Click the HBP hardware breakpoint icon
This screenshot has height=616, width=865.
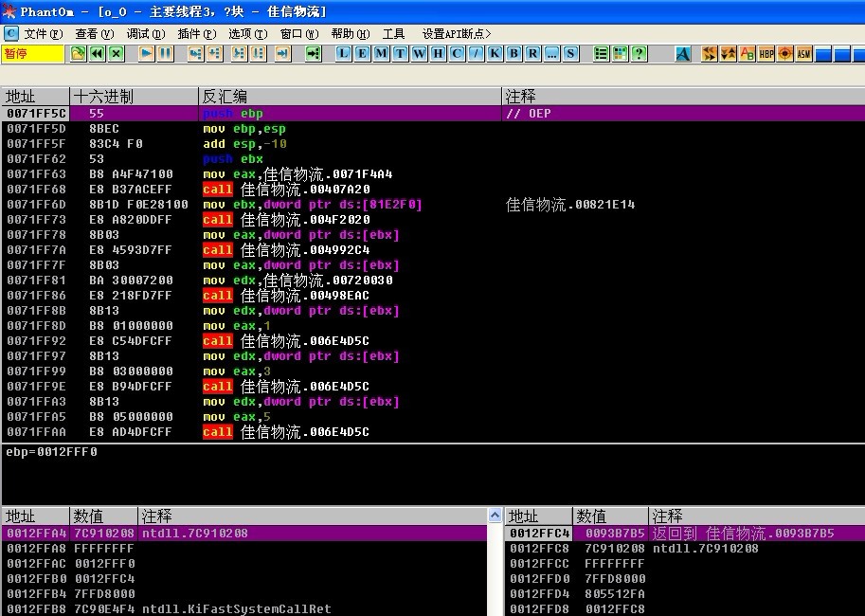(x=766, y=53)
